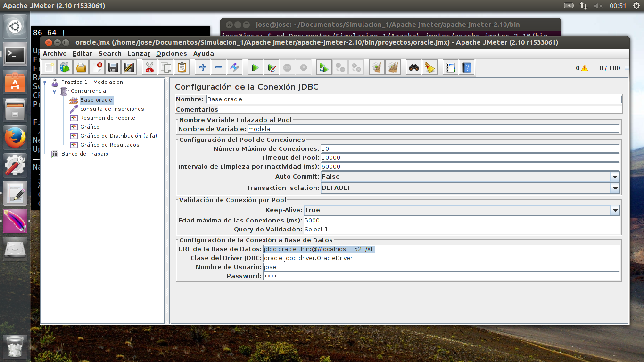The width and height of the screenshot is (644, 362).
Task: Click the Clear results broom-gear icon
Action: pyautogui.click(x=377, y=68)
